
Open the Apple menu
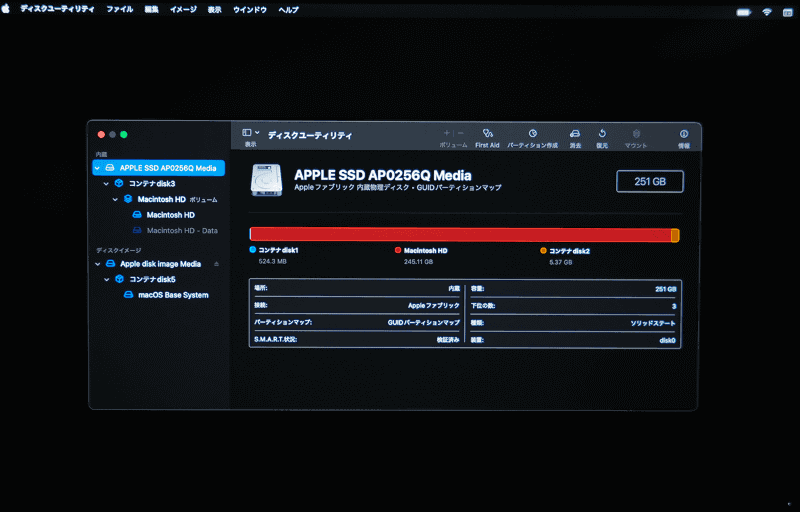click(x=6, y=9)
